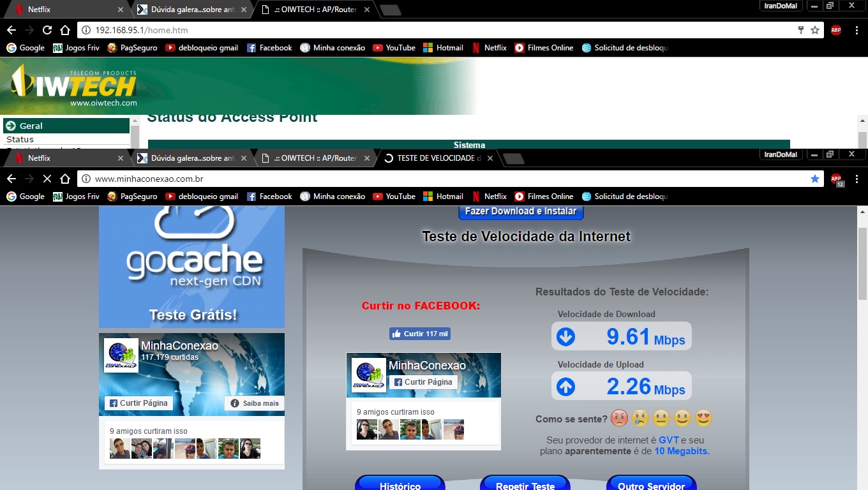This screenshot has height=490, width=868.
Task: Click the 2.26 Mbps upload speed value
Action: [x=645, y=387]
